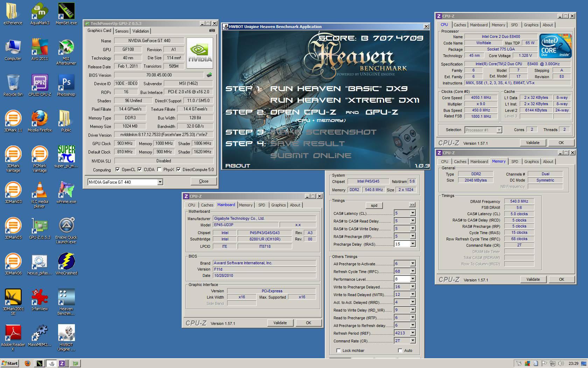Switch to the Sensors tab in GPU-Z
The image size is (588, 368).
[x=122, y=31]
